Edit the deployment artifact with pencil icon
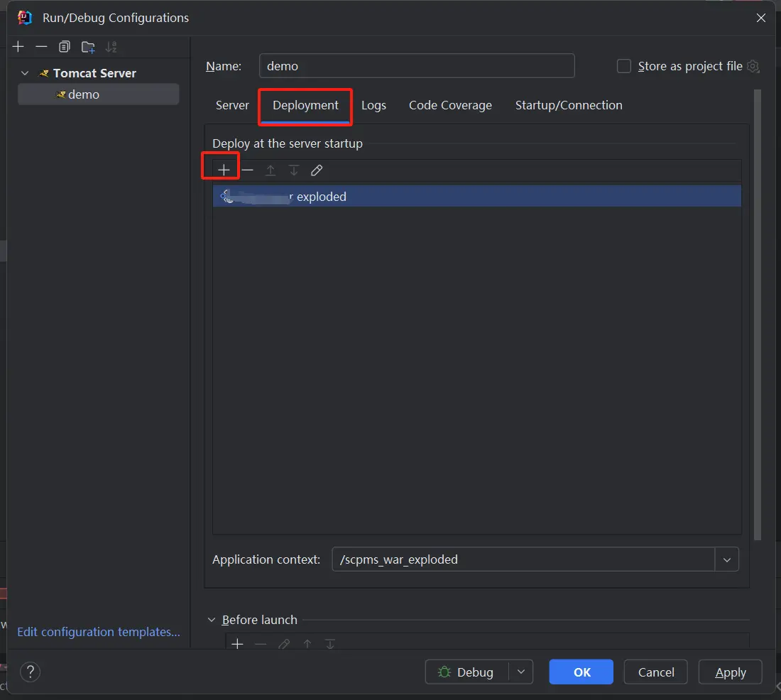This screenshot has width=781, height=700. point(316,170)
